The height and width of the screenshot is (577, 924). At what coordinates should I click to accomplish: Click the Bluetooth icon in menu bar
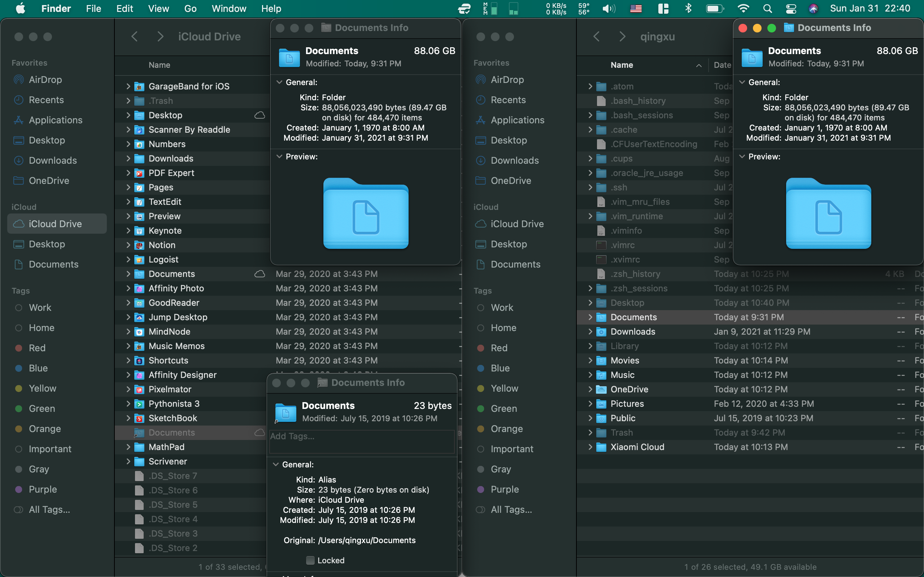688,8
